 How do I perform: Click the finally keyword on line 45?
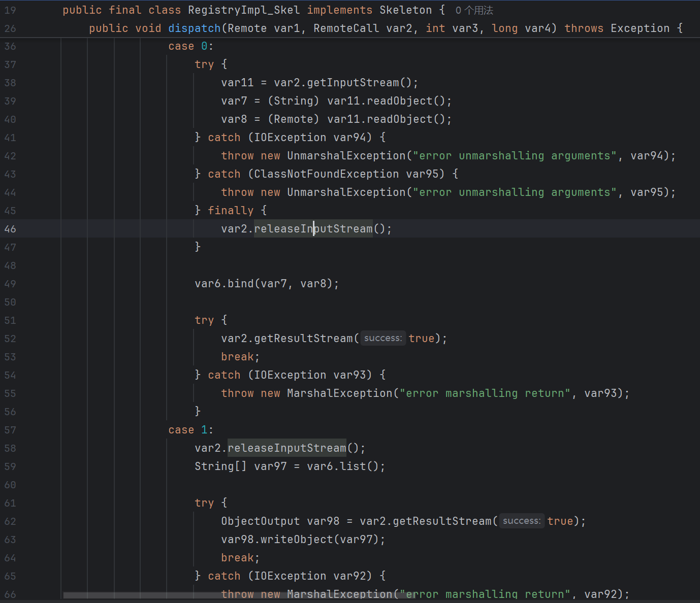(x=231, y=211)
